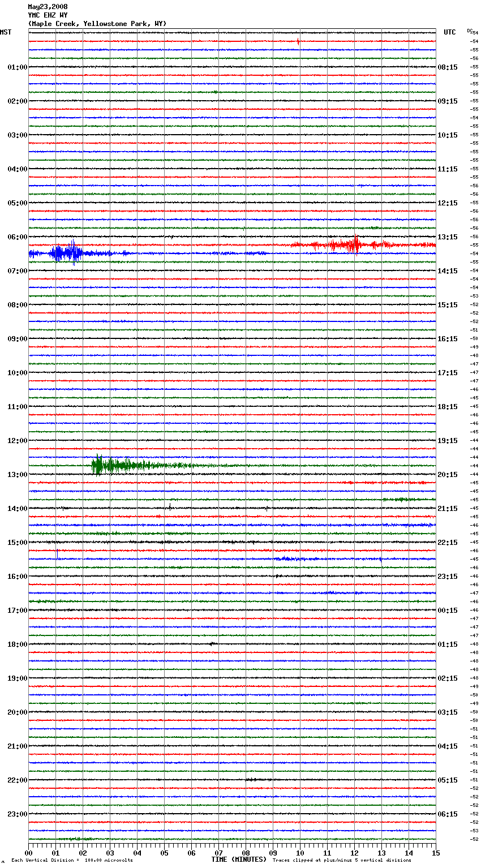Viewport: 481px width, 868px height.
Task: Select the 14:00 MST row label
Action: coord(18,509)
